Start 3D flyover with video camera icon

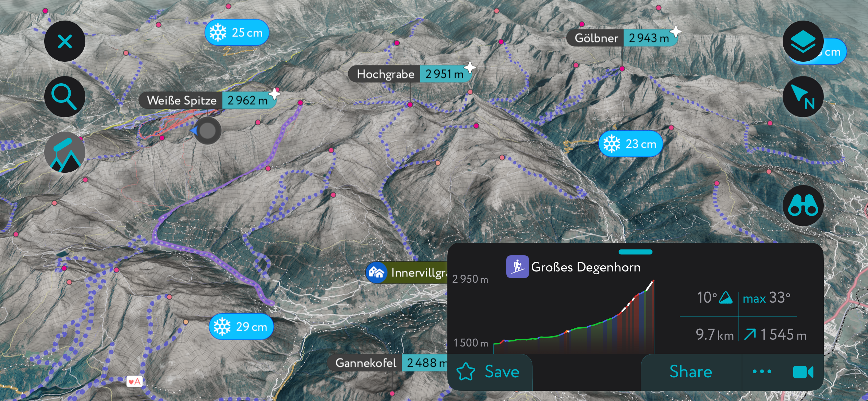pos(803,372)
